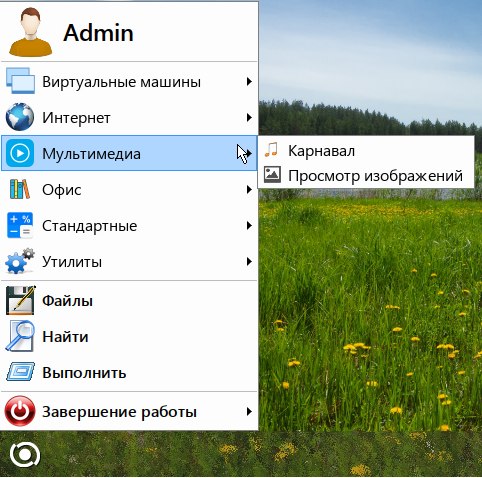This screenshot has height=478, width=482.
Task: Expand Виртуальные машины submenu arrow
Action: point(249,81)
